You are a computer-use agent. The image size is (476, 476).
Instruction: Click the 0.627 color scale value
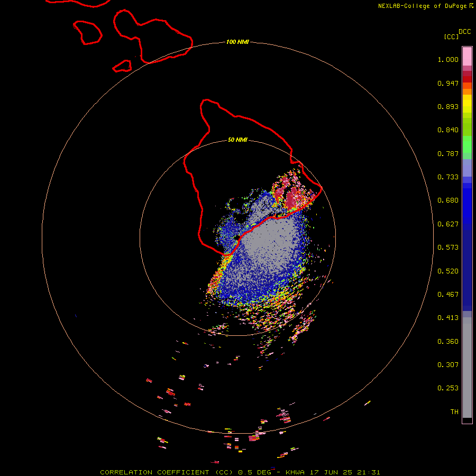pos(448,224)
